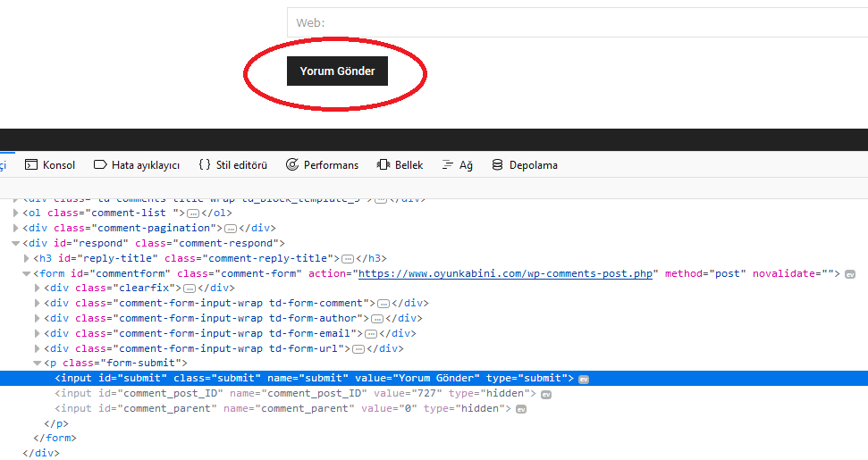Viewport: 868px width, 460px height.
Task: Click the ellipsis badge in td-form-url div
Action: (358, 349)
